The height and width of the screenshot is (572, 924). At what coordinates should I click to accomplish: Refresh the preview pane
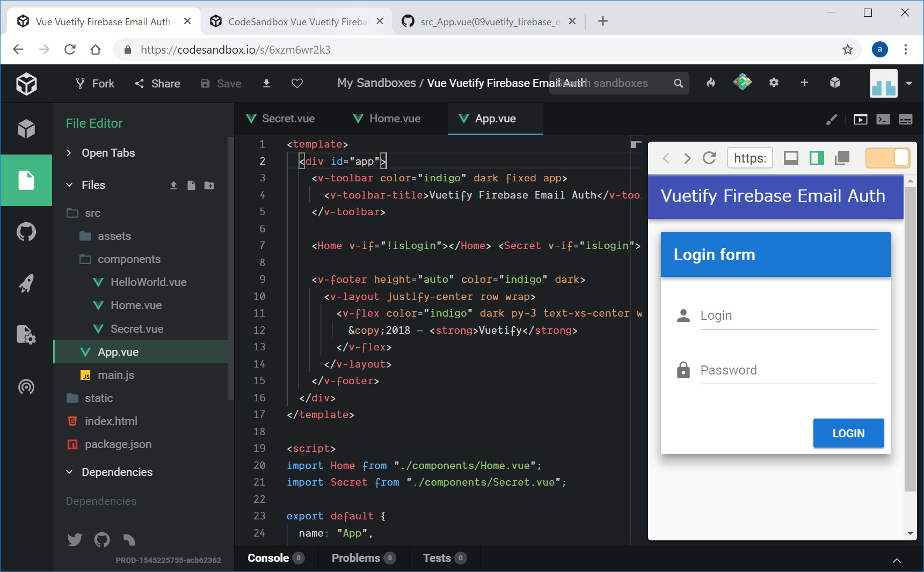coord(709,158)
